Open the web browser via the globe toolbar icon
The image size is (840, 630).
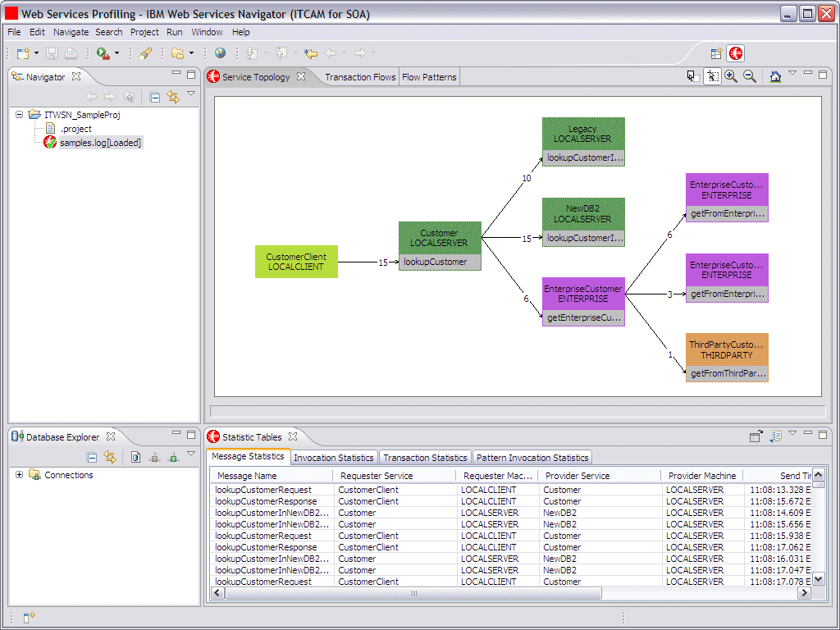220,52
